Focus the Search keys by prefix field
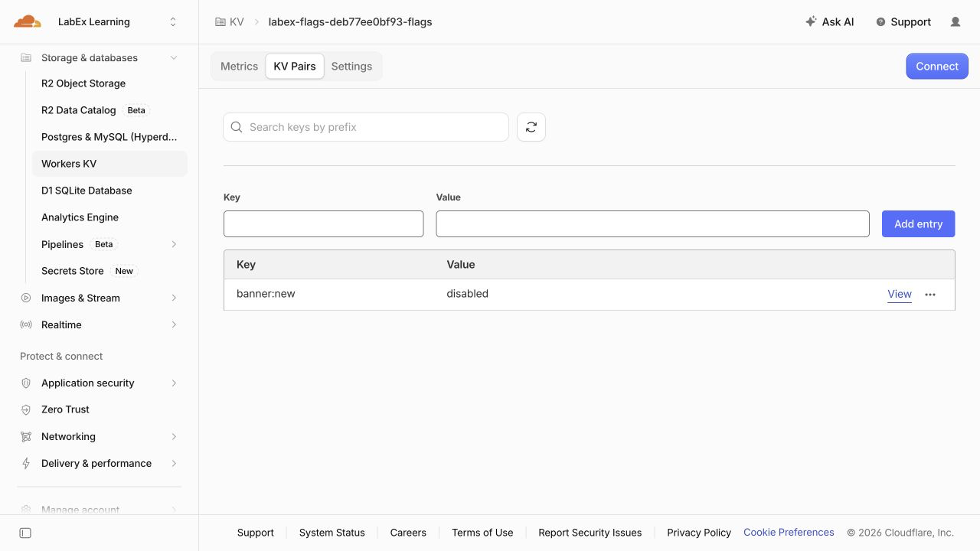The height and width of the screenshot is (551, 980). pyautogui.click(x=366, y=127)
